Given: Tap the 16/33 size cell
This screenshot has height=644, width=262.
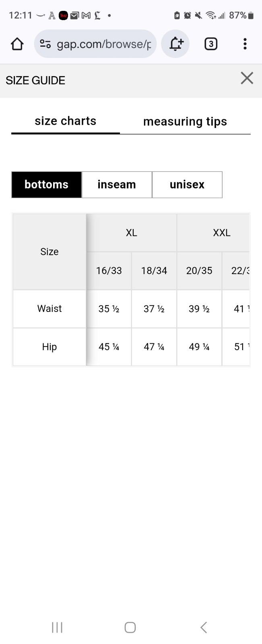Looking at the screenshot, I should pyautogui.click(x=109, y=271).
